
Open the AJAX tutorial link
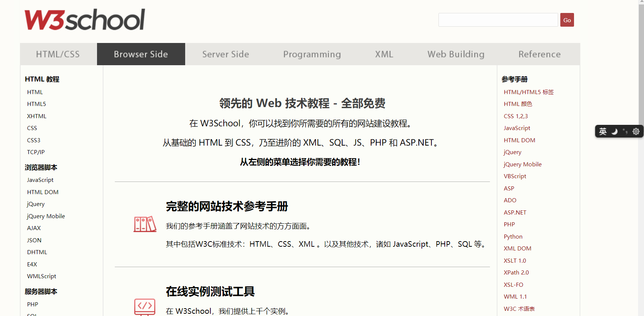click(34, 228)
